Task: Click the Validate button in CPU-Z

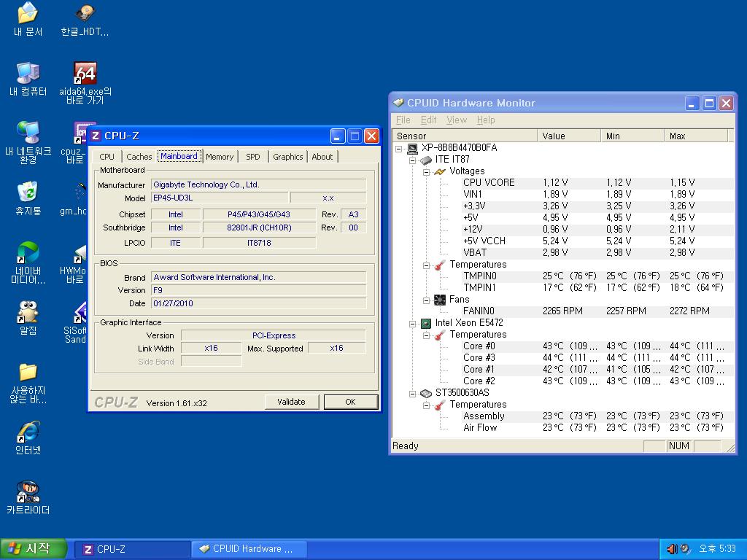Action: pos(291,402)
